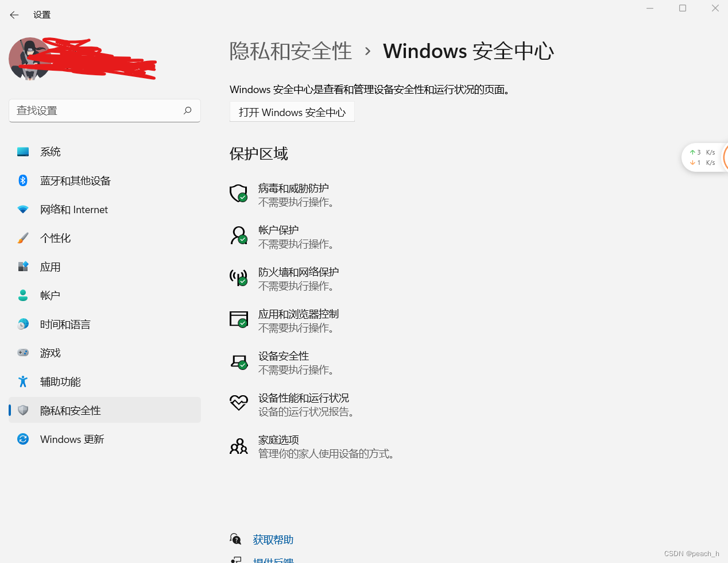Maximize the settings window
728x563 pixels.
pyautogui.click(x=683, y=8)
